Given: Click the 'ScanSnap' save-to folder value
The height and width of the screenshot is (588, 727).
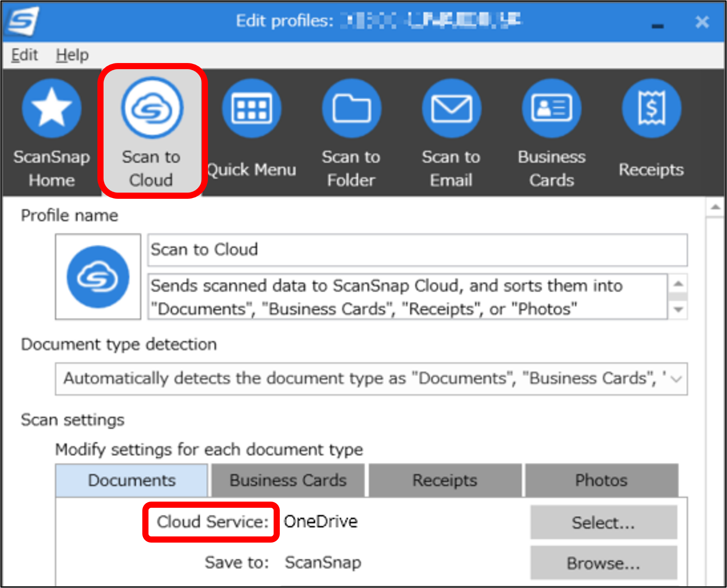Looking at the screenshot, I should click(323, 562).
